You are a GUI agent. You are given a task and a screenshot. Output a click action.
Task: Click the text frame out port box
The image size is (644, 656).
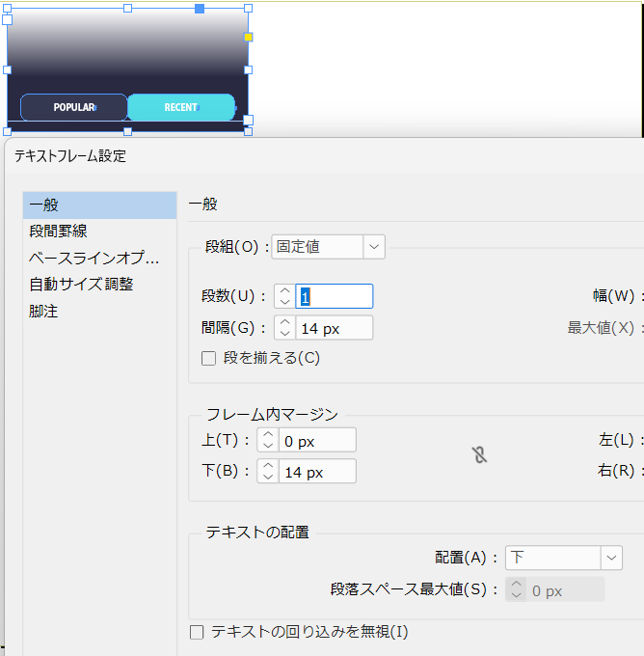[x=247, y=121]
